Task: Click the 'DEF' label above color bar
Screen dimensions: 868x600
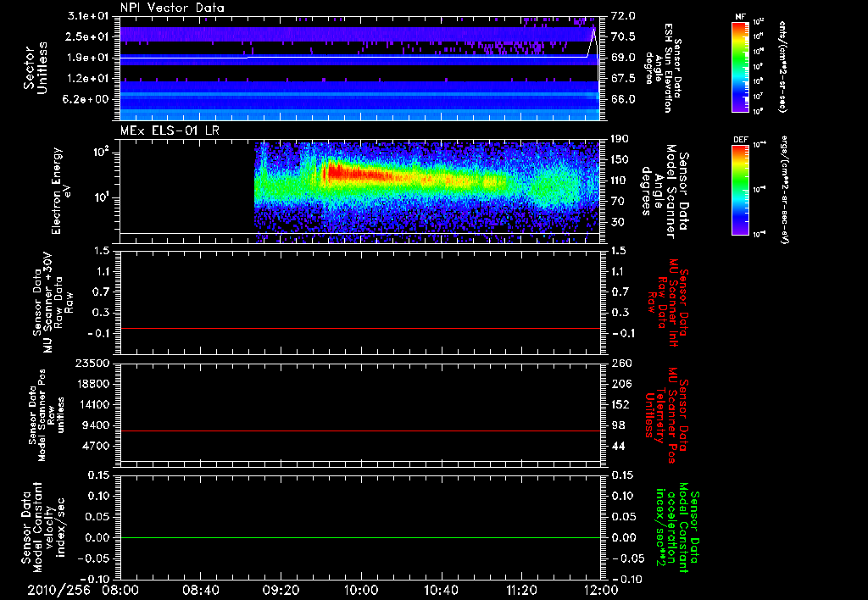Action: (x=741, y=140)
